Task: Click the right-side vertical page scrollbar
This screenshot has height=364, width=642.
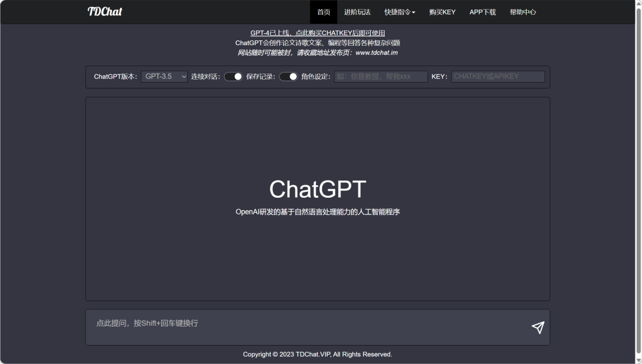Action: pyautogui.click(x=638, y=178)
